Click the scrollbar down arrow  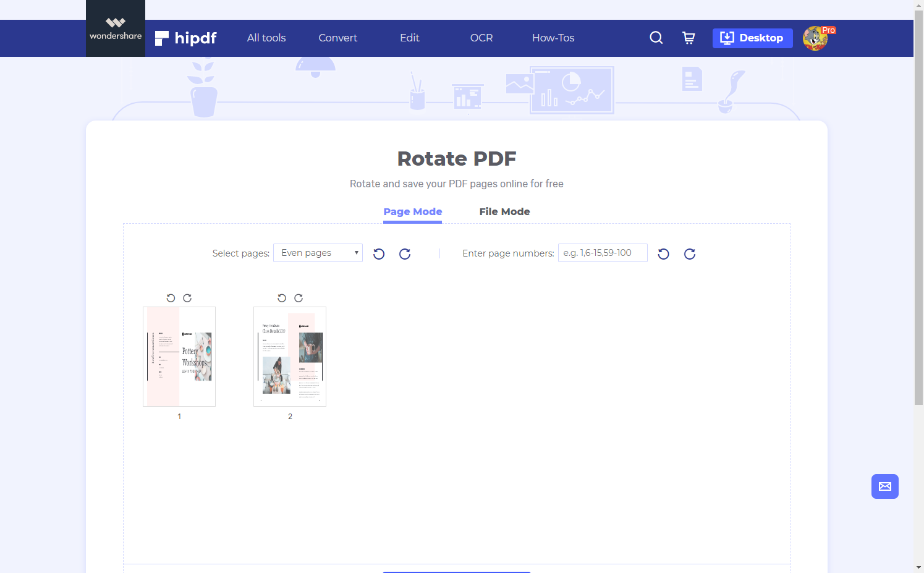click(919, 567)
